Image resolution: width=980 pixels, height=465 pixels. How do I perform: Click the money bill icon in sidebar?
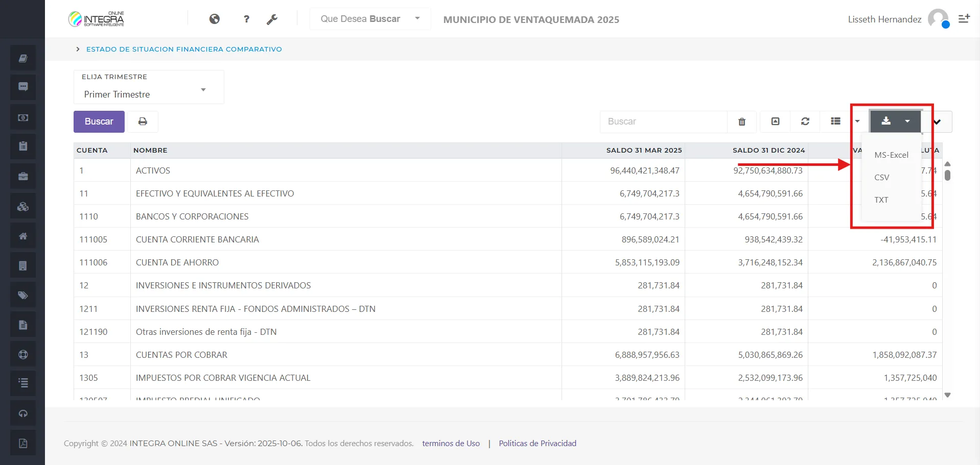tap(23, 117)
